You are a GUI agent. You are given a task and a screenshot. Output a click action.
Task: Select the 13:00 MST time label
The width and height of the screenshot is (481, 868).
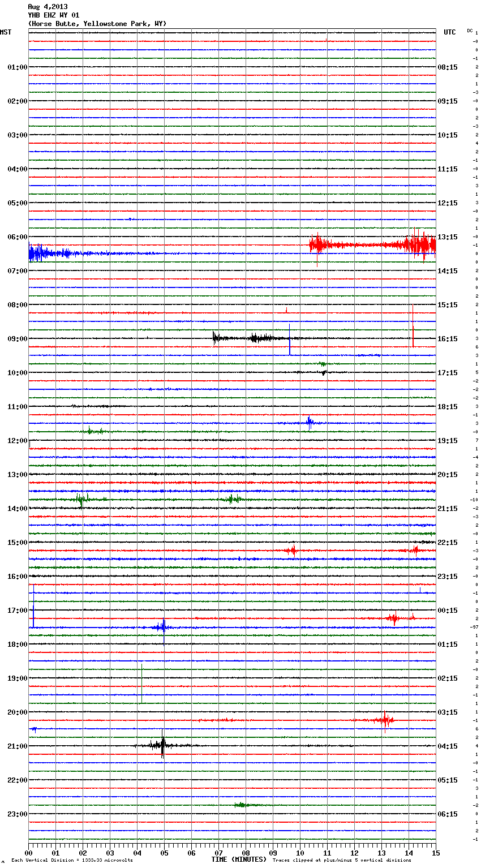pyautogui.click(x=18, y=475)
